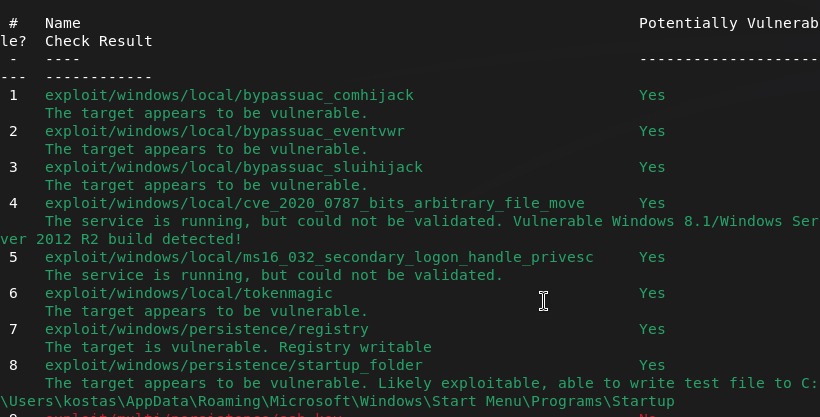Click the "Check Result" header text
Viewport: 820px width, 417px height.
coord(98,41)
